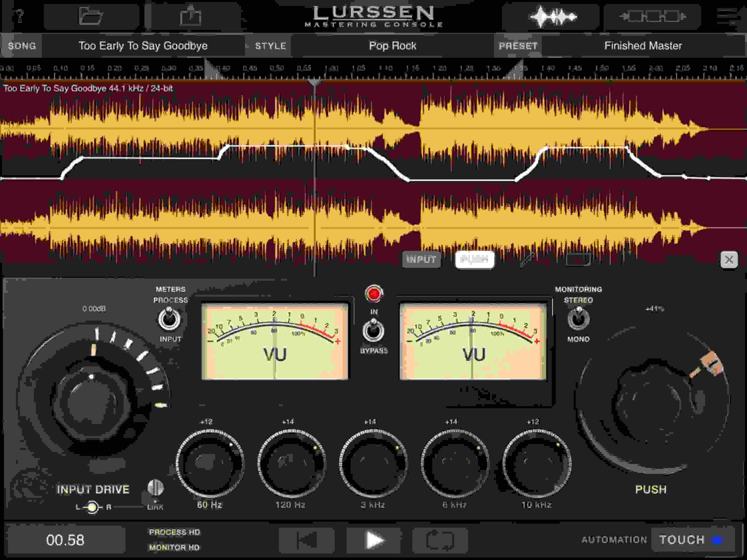Switch to the Input meter tab

pos(422,259)
